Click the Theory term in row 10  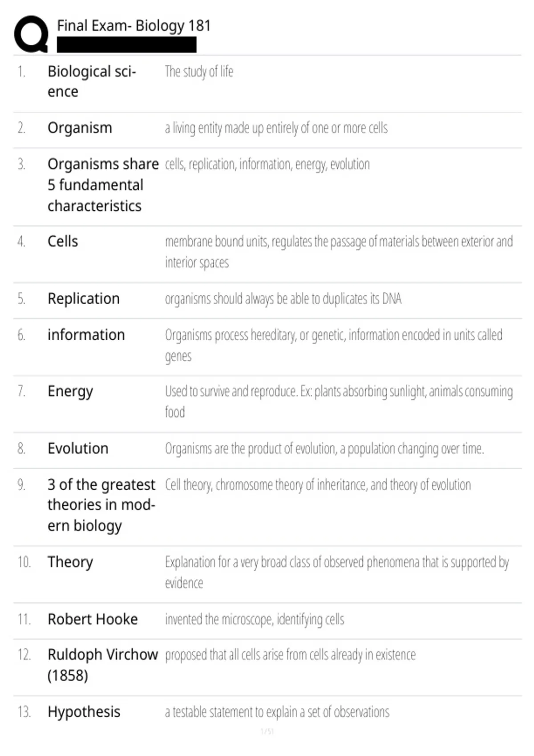(70, 563)
